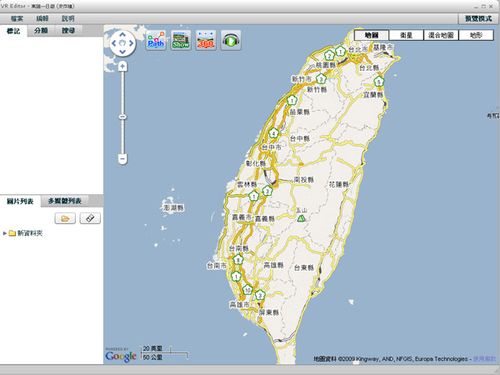Zoom in with the plus button
Viewport: 500px width, 375px height.
122,66
